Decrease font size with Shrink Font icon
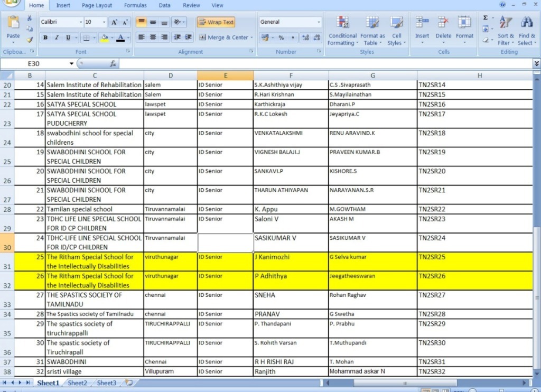Screen dimensions: 541x392 125,22
